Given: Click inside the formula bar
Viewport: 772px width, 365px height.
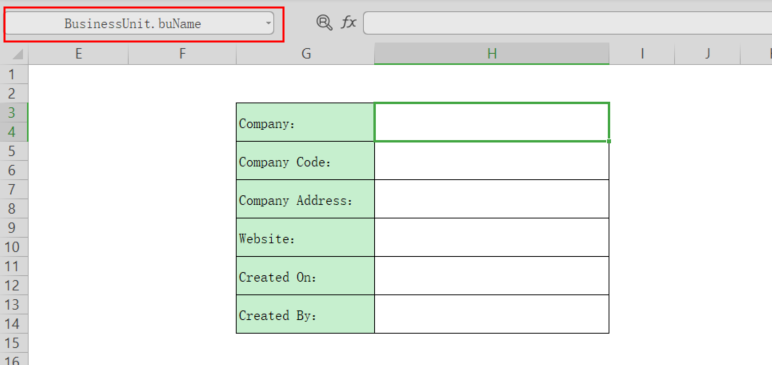Looking at the screenshot, I should pyautogui.click(x=567, y=23).
